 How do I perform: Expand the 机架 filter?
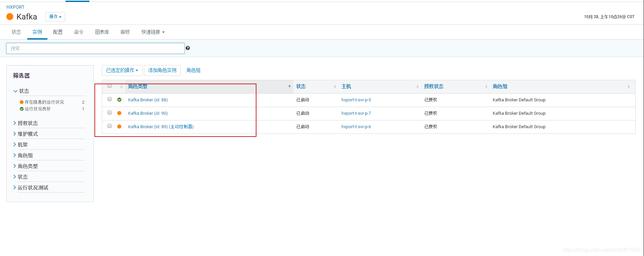click(21, 145)
